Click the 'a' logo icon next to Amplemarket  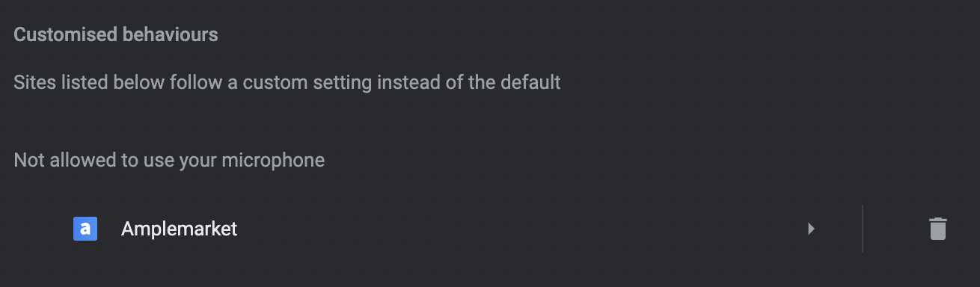(x=85, y=229)
